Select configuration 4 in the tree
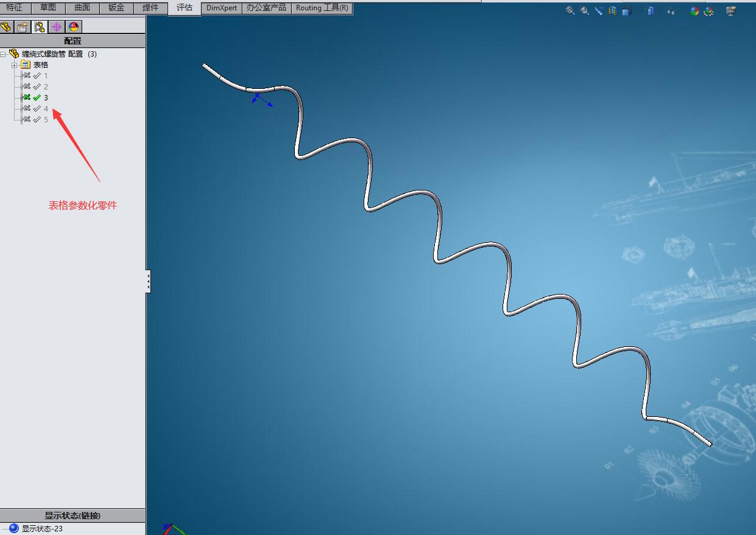This screenshot has width=756, height=535. point(46,108)
